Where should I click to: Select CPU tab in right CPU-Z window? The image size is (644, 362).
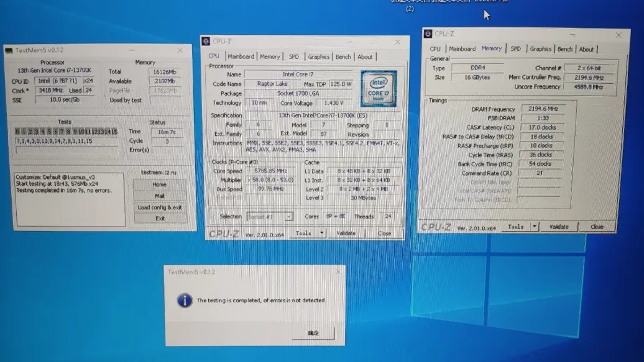coord(435,49)
